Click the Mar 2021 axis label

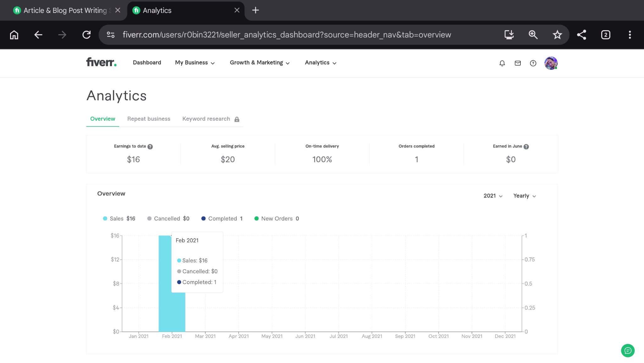(205, 336)
